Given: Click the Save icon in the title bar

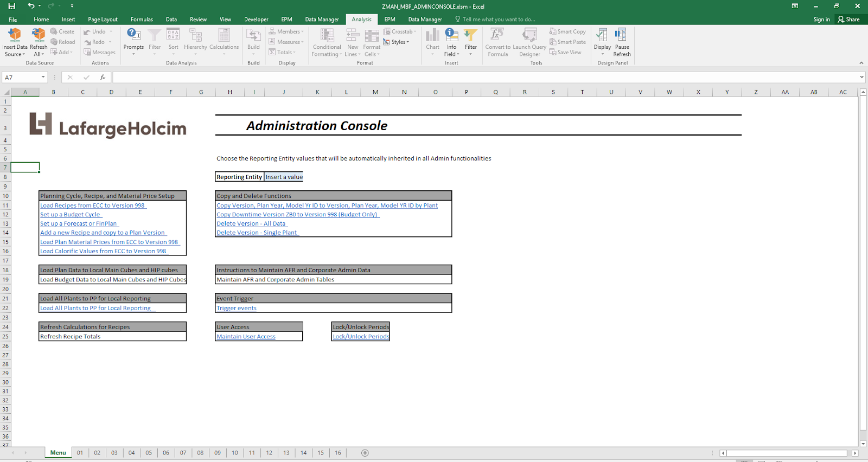Looking at the screenshot, I should tap(11, 6).
